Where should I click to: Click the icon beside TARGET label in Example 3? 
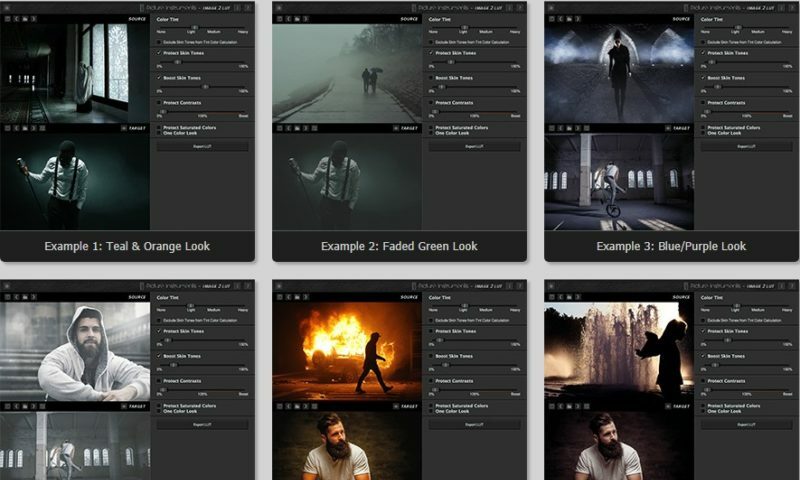668,128
